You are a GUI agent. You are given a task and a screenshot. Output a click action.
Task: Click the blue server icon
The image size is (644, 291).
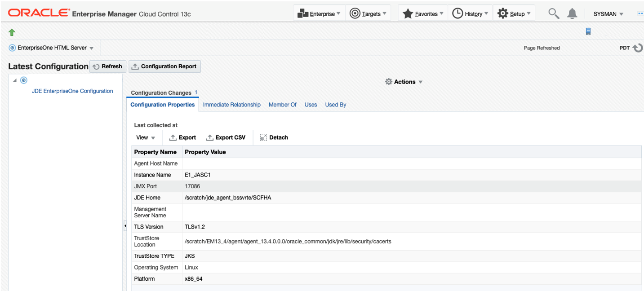tap(588, 31)
